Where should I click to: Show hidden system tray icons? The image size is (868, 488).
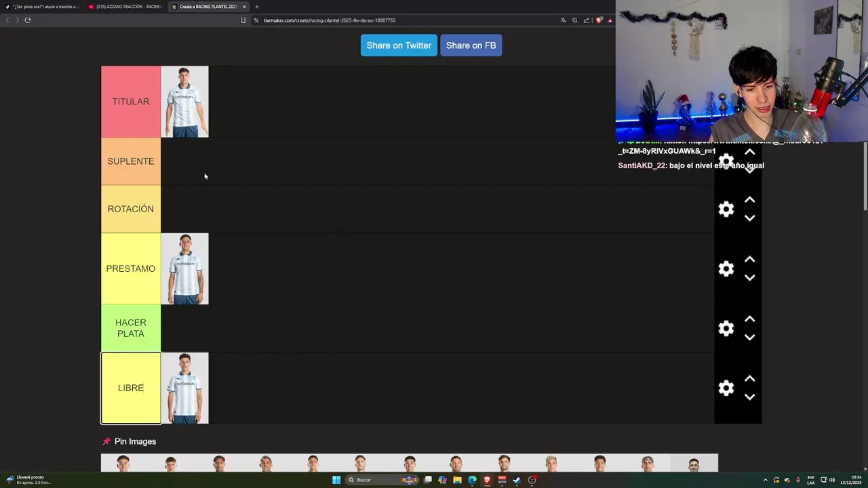coord(766,480)
